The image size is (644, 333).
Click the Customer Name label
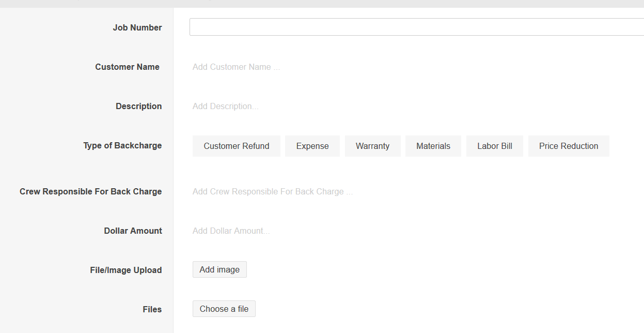[x=127, y=67]
